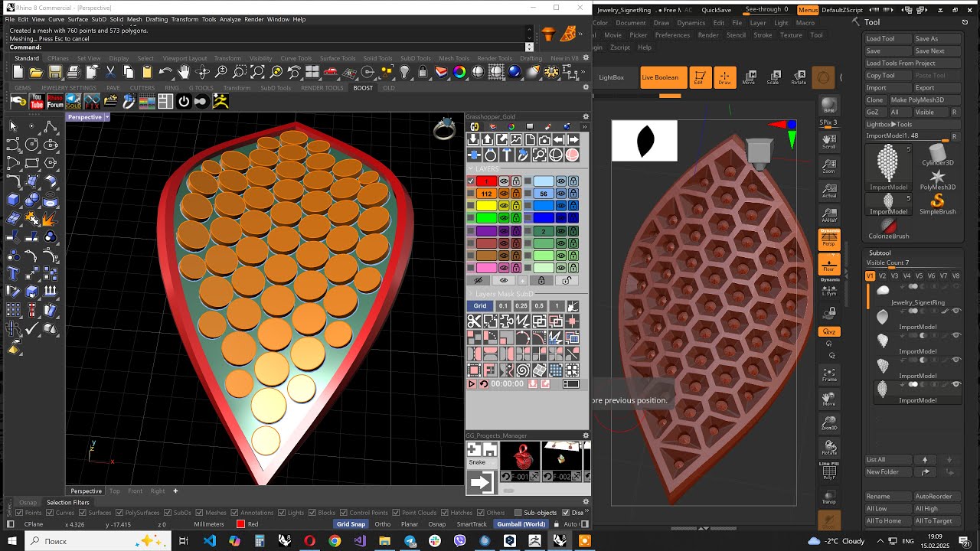
Task: Toggle Sub-objects checkbox
Action: click(518, 513)
